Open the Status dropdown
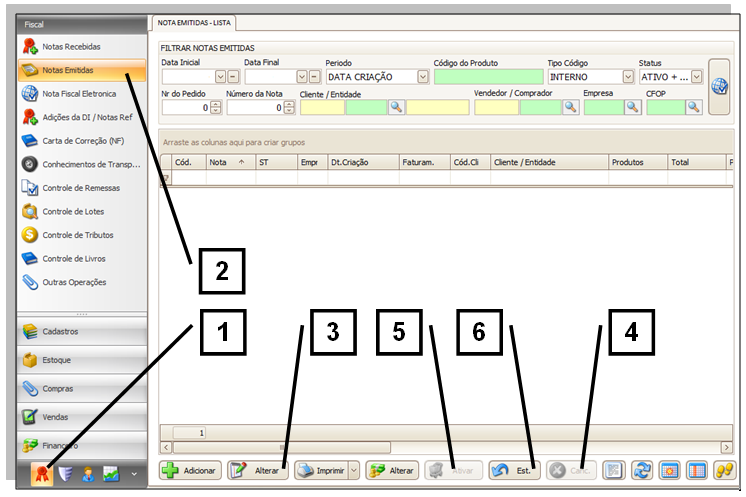The image size is (746, 497). coord(697,77)
